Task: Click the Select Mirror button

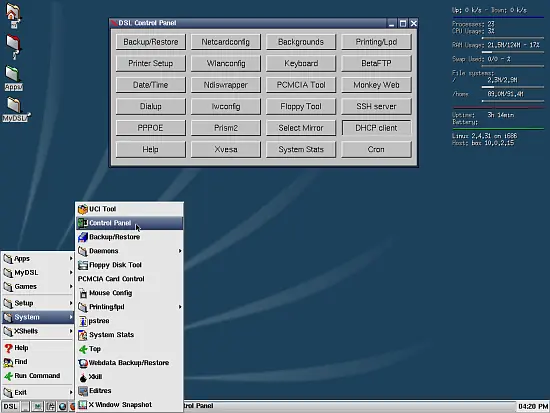Action: coord(301,128)
